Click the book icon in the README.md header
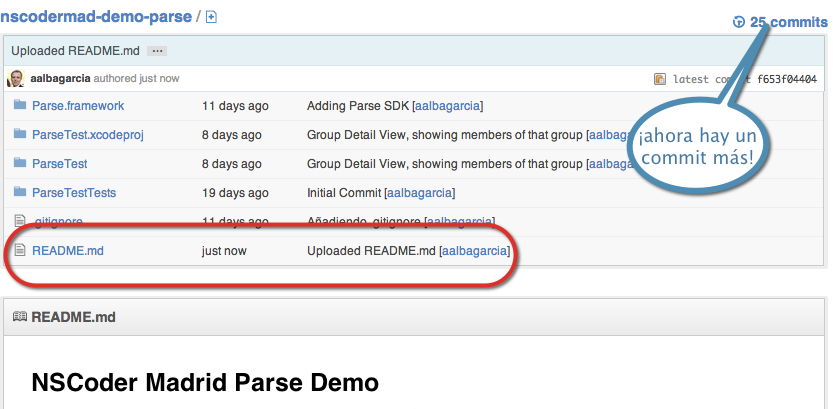The height and width of the screenshot is (409, 833). [x=19, y=317]
